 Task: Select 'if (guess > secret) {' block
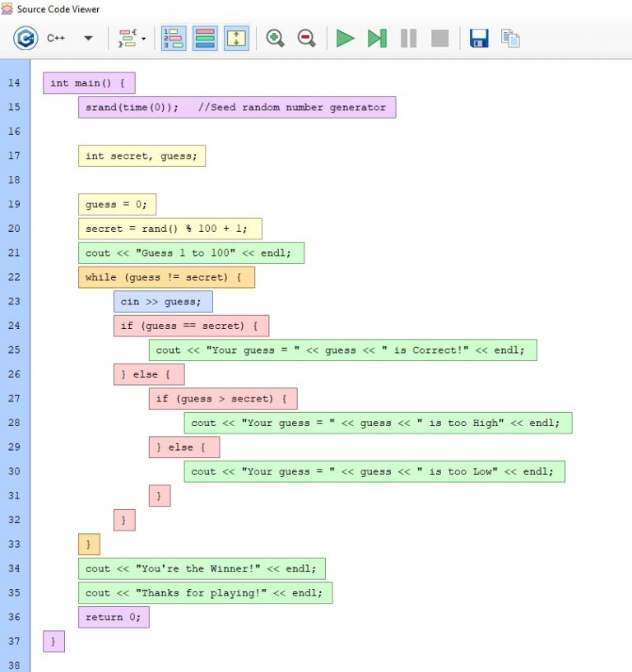point(223,399)
